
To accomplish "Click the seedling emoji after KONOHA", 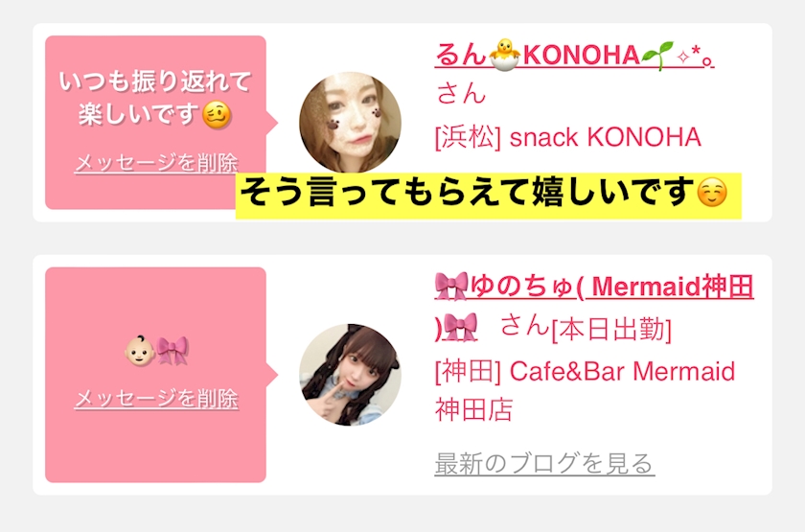I will click(657, 55).
